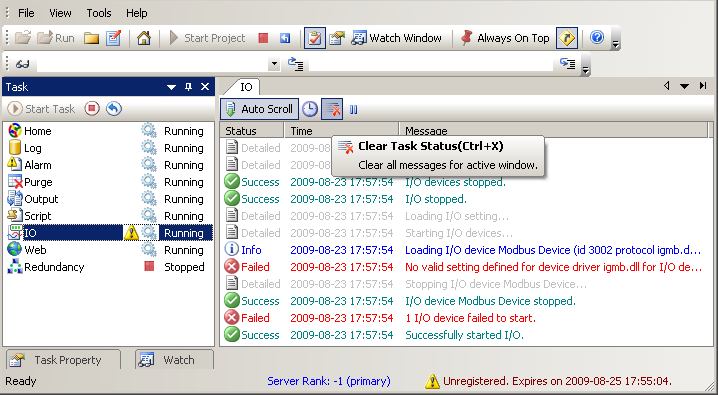The width and height of the screenshot is (718, 395).
Task: Open the search combo box dropdown
Action: (274, 64)
